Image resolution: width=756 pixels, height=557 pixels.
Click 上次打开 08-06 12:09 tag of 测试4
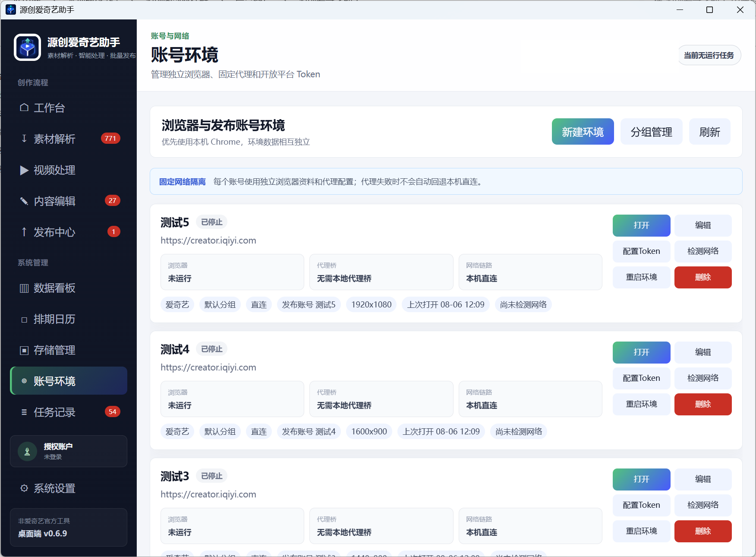(441, 432)
